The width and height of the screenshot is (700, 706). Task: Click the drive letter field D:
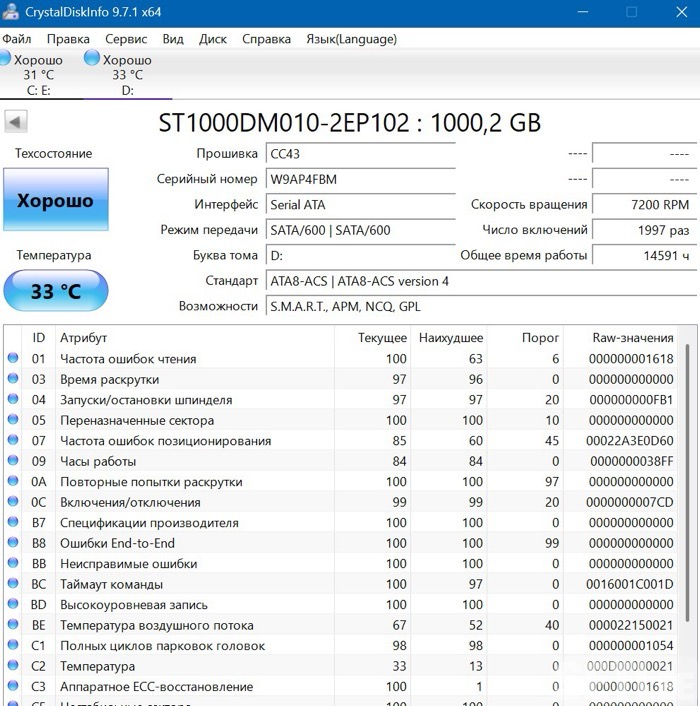[x=361, y=256]
